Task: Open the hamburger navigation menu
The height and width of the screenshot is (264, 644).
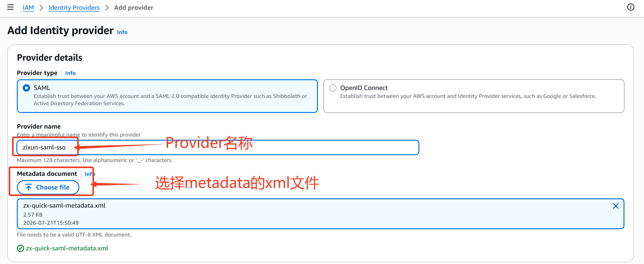Action: [10, 7]
